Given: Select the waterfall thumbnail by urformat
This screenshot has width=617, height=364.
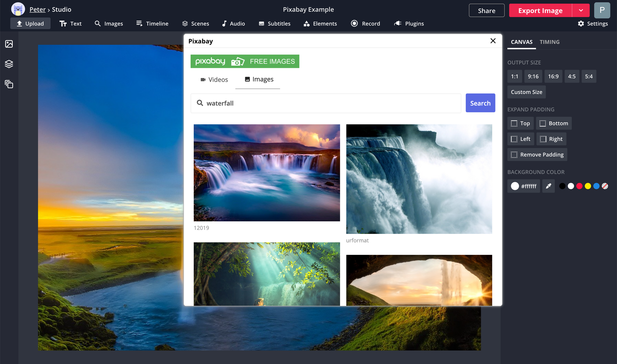Looking at the screenshot, I should 419,179.
